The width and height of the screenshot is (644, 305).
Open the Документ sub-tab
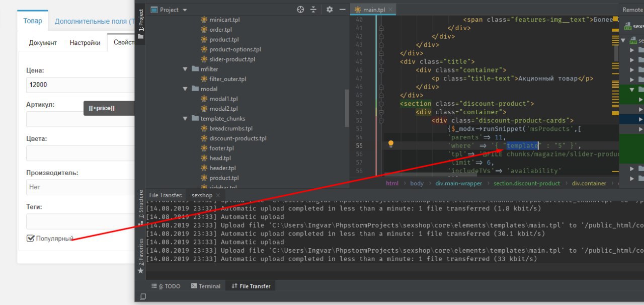point(43,43)
